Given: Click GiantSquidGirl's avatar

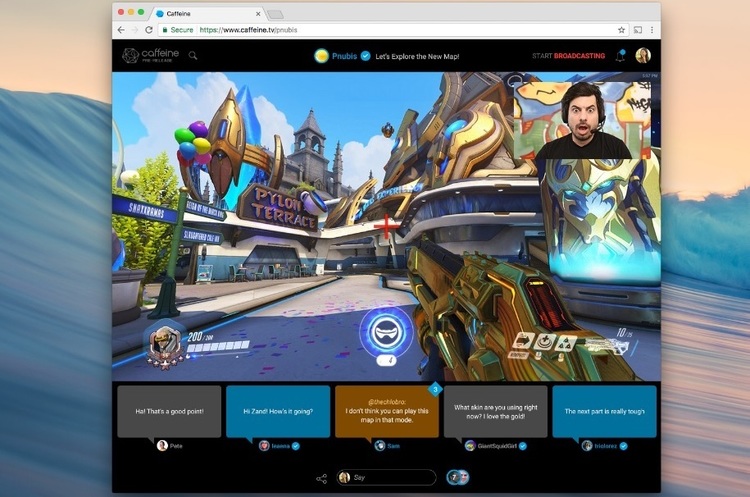Looking at the screenshot, I should point(470,446).
